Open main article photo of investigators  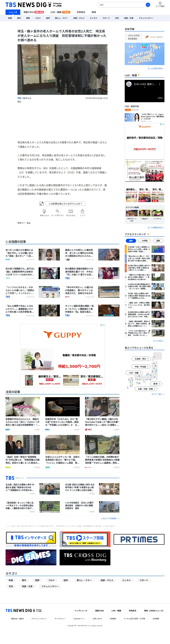[x=62, y=70]
